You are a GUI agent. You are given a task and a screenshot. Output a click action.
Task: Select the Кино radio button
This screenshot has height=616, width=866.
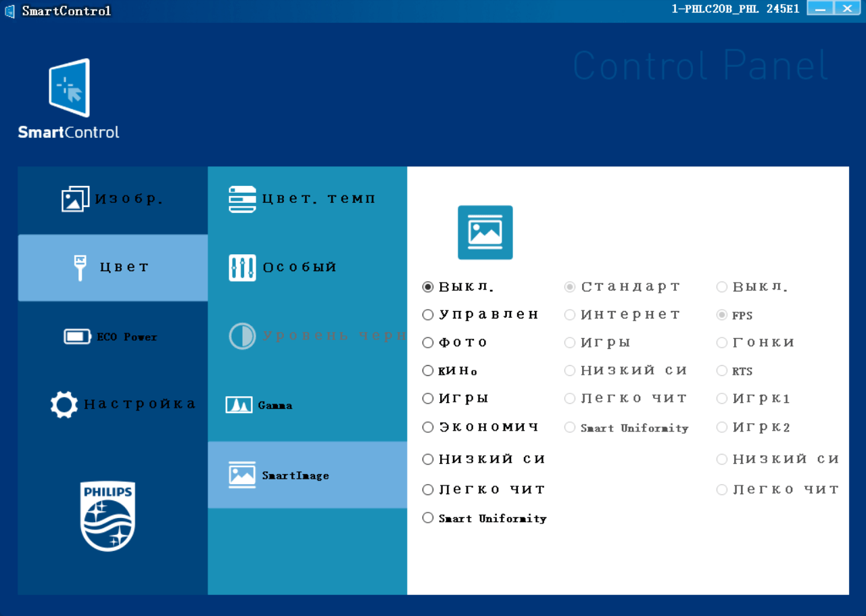(428, 371)
